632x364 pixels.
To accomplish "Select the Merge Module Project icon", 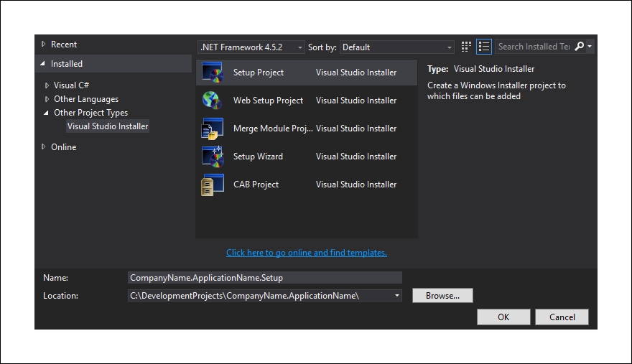I will point(213,129).
